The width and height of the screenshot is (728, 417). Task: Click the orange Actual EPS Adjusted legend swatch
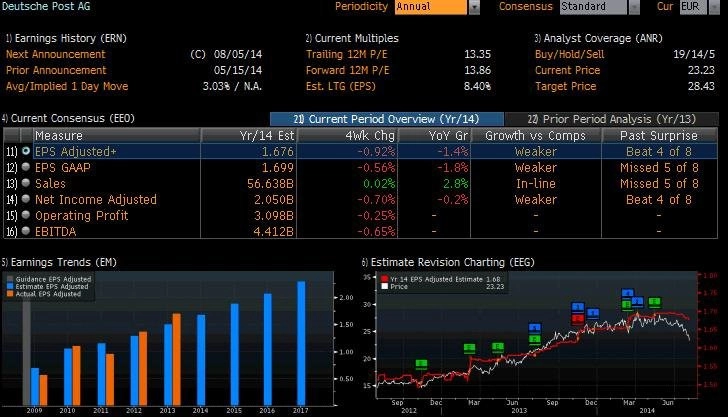(x=10, y=294)
